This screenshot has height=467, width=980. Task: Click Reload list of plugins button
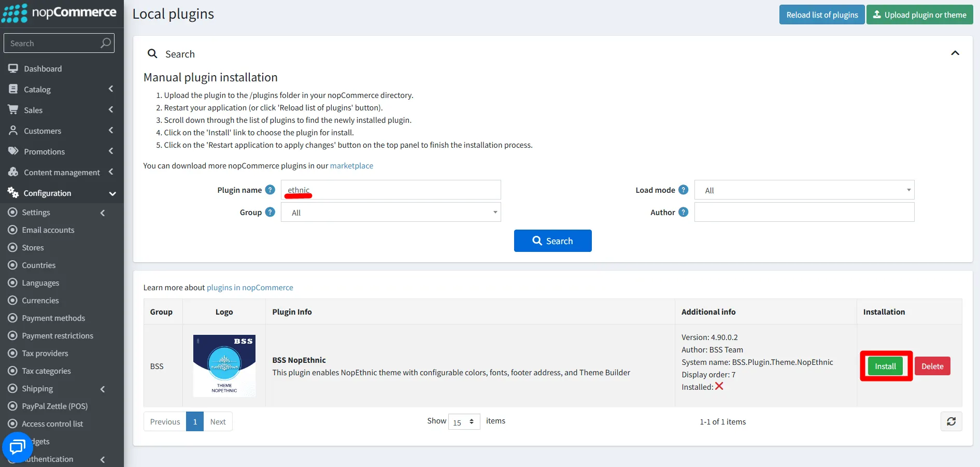[x=822, y=15]
